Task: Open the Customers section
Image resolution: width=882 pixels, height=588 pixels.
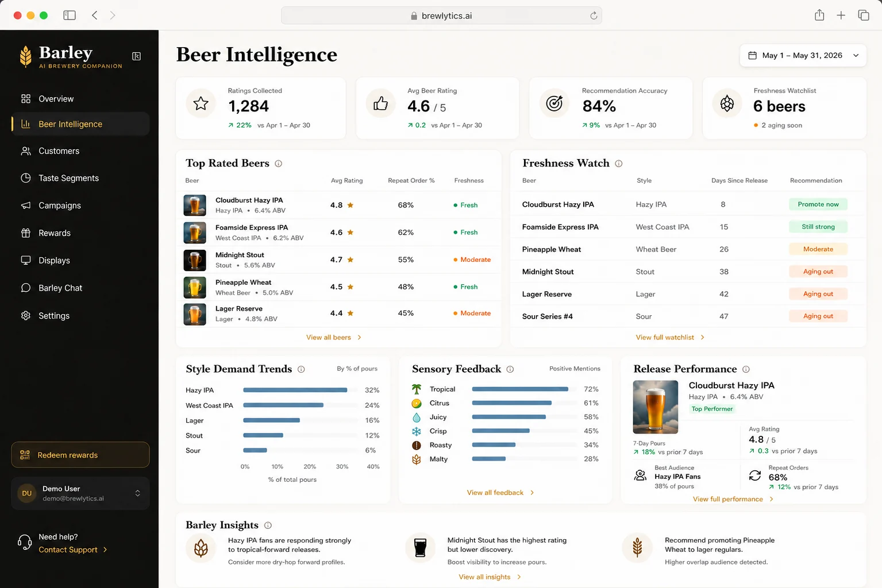Action: pyautogui.click(x=80, y=151)
